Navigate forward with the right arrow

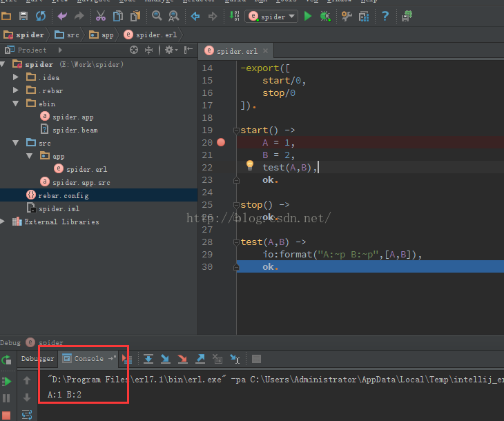(x=213, y=16)
